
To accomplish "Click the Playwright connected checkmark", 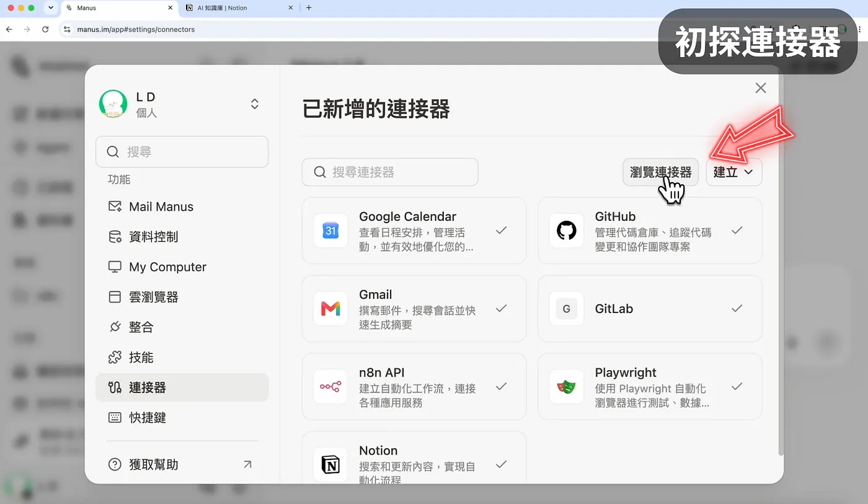I will [737, 386].
